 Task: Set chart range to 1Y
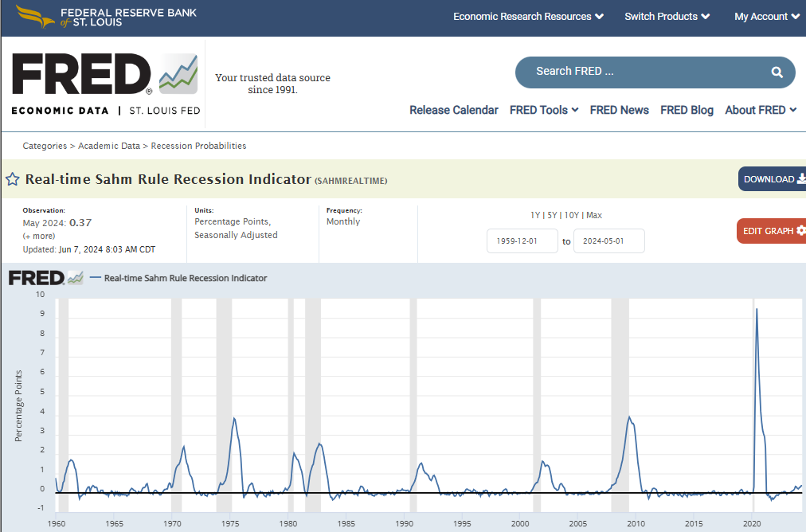535,215
